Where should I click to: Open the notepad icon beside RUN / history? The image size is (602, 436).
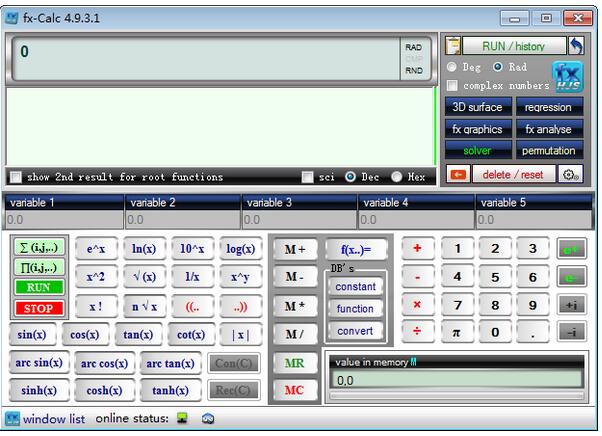tap(453, 46)
